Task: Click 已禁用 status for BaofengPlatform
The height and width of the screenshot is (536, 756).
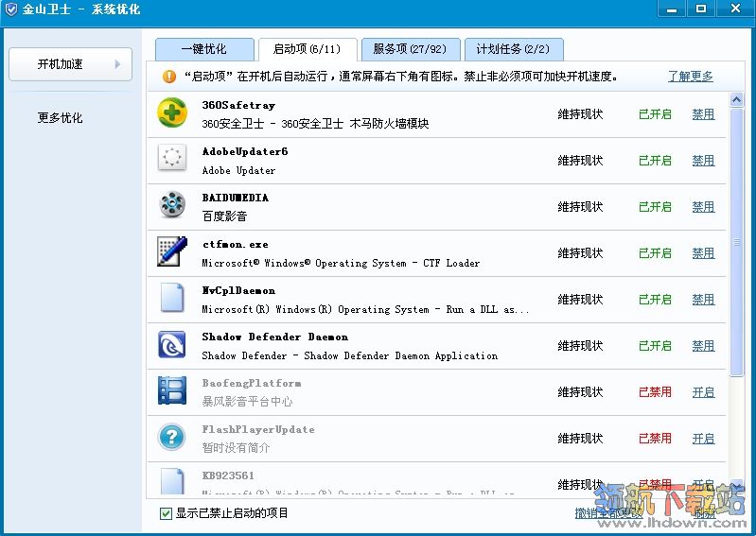Action: coord(655,392)
